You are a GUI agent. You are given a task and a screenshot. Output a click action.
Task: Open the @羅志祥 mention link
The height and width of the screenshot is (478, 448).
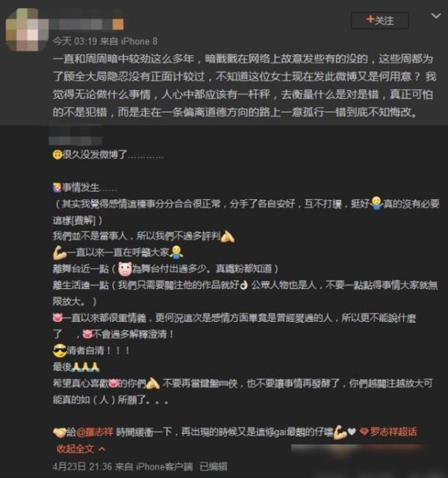95,432
